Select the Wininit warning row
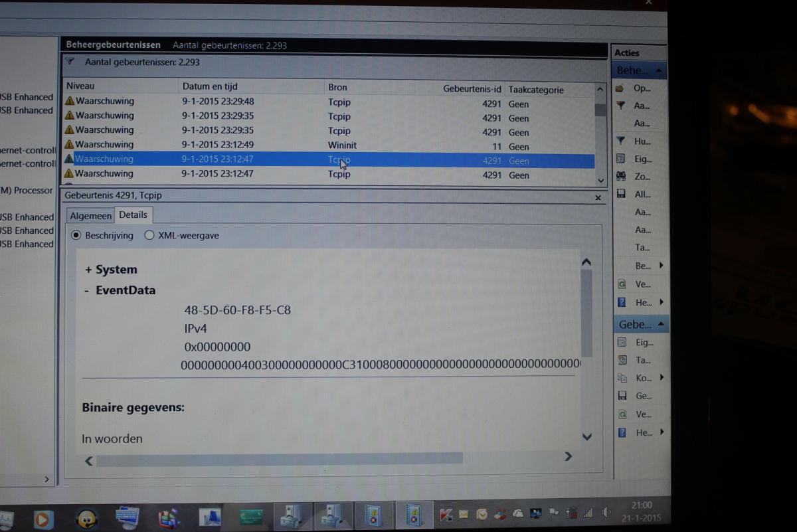 pyautogui.click(x=329, y=145)
